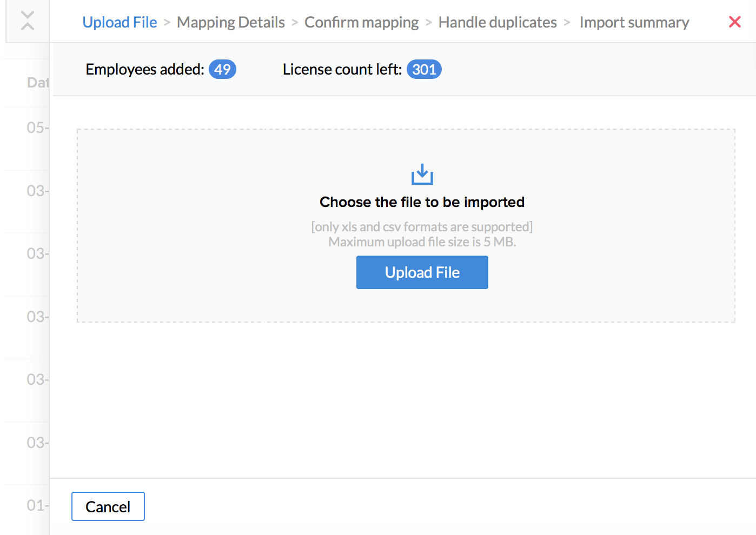
Task: Select the Handle duplicates step
Action: (497, 22)
